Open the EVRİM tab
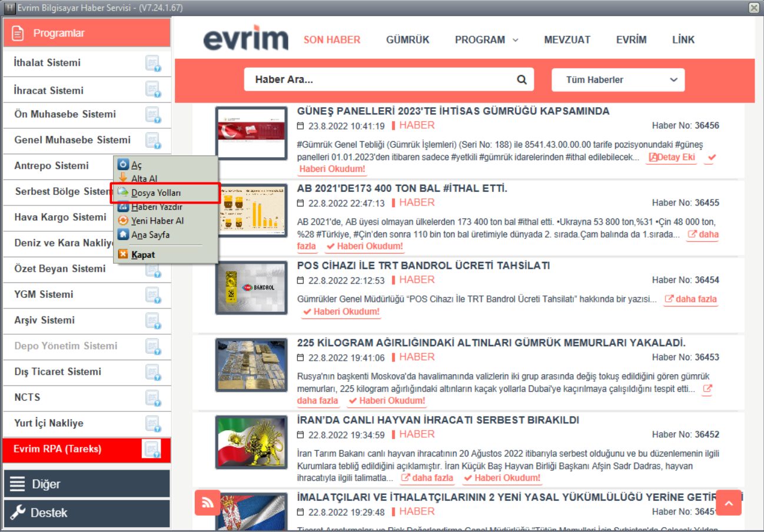 (631, 40)
